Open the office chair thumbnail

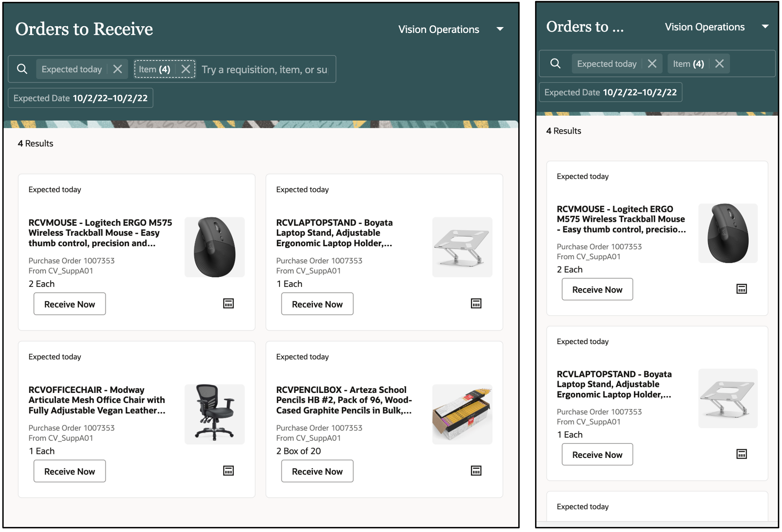click(214, 414)
